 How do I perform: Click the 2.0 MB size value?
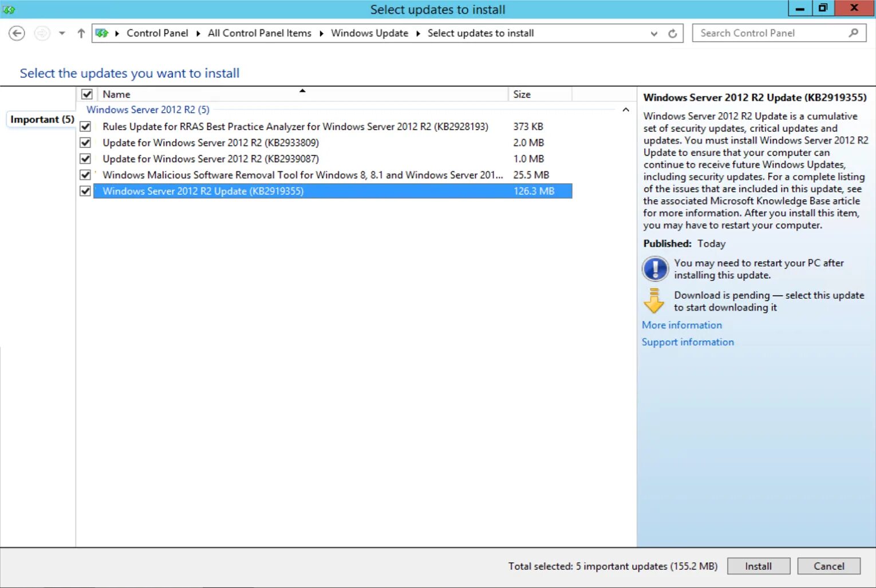pyautogui.click(x=528, y=143)
